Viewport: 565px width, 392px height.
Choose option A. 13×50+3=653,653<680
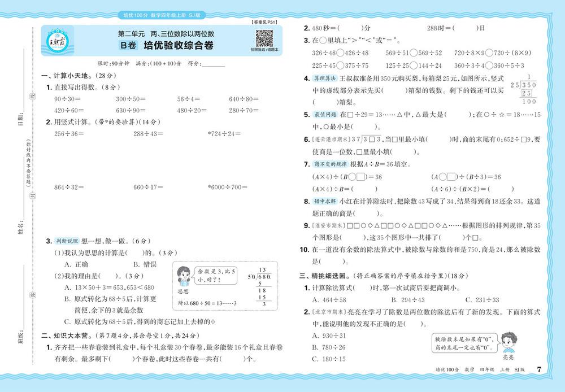pos(109,288)
